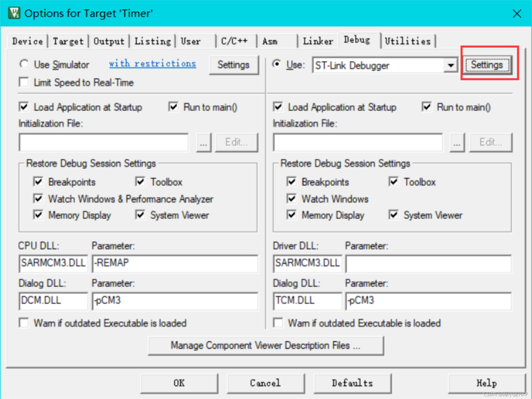Image resolution: width=532 pixels, height=399 pixels.
Task: Open the ST-Link Debugger dropdown list
Action: 450,65
